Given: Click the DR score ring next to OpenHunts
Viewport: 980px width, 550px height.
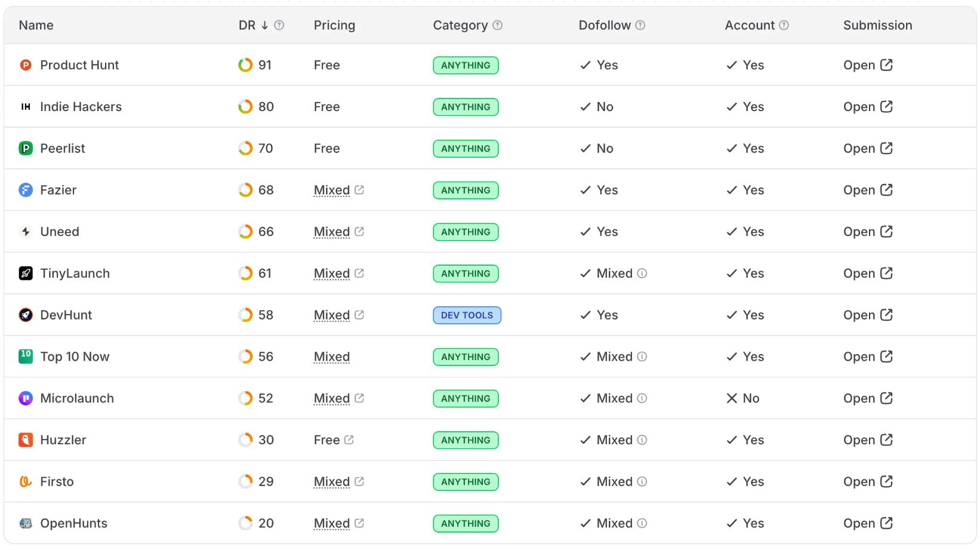Looking at the screenshot, I should [245, 523].
